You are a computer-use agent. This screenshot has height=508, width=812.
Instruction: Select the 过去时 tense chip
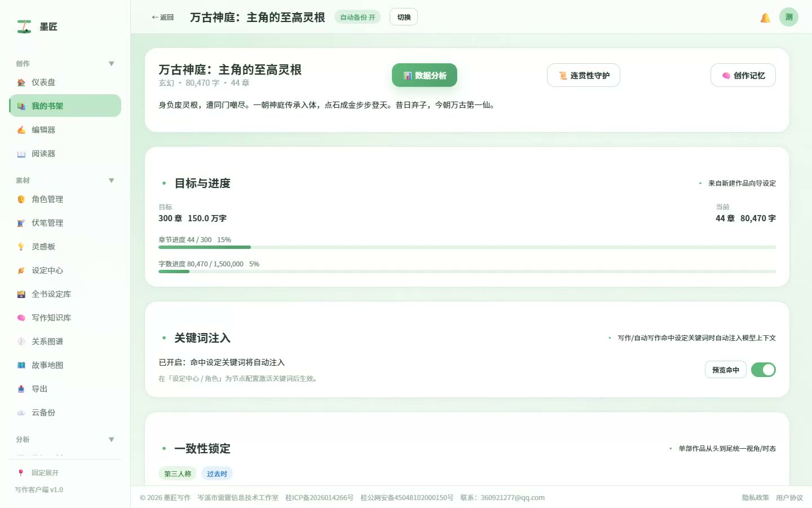click(217, 474)
